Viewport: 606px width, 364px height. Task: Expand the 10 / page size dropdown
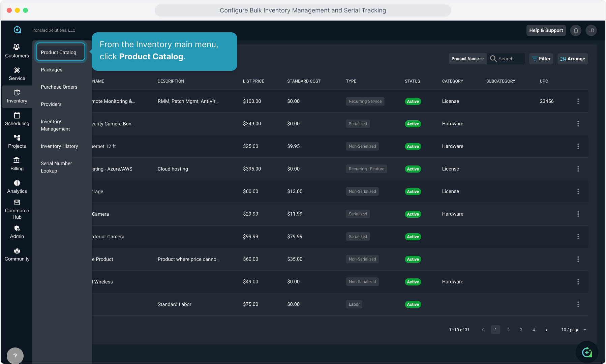(x=574, y=330)
